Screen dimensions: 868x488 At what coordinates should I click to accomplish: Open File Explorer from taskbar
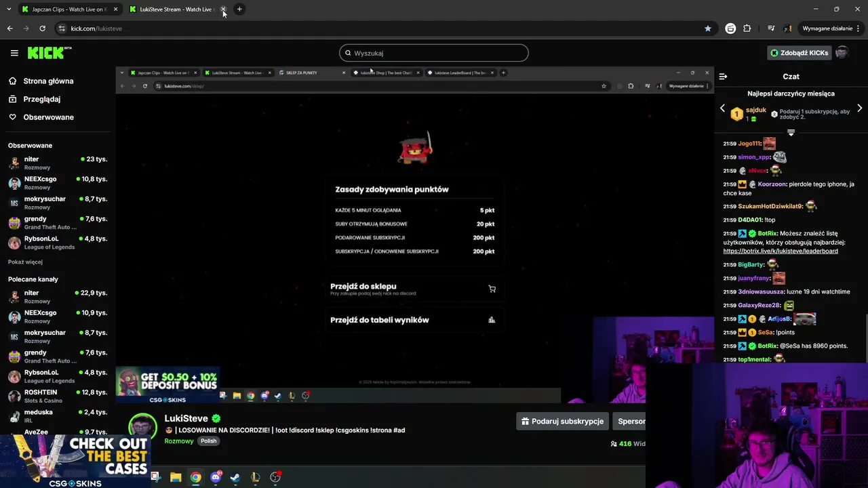(176, 477)
